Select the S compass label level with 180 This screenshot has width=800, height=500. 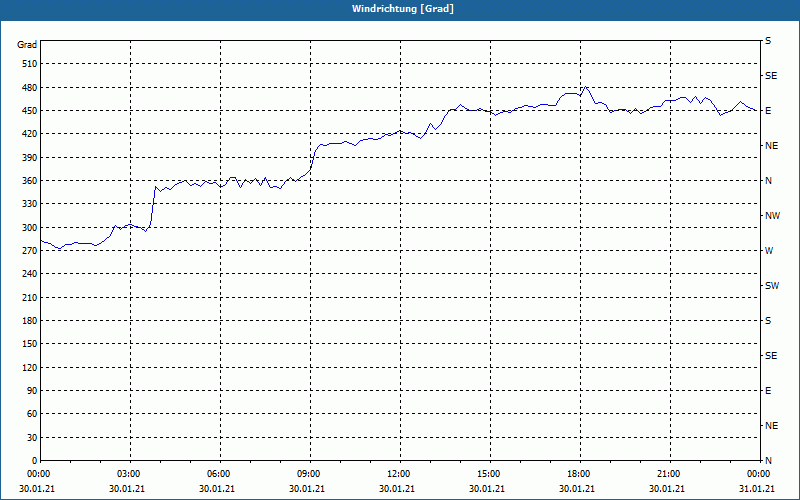(x=768, y=321)
